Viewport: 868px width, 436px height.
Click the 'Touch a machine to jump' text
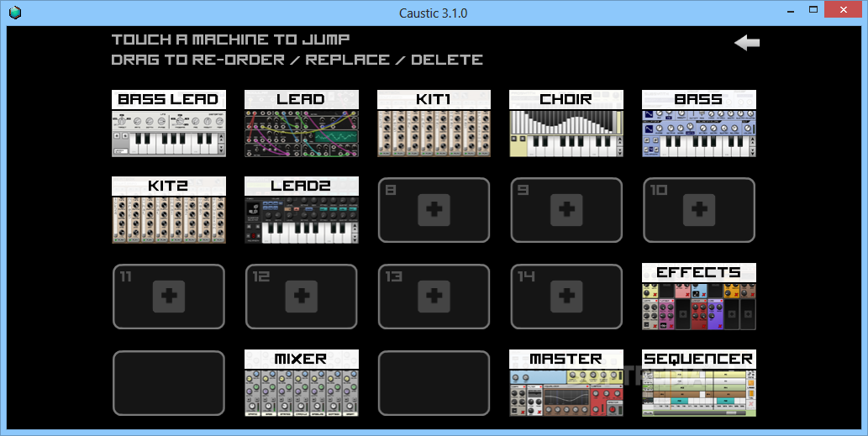[230, 39]
